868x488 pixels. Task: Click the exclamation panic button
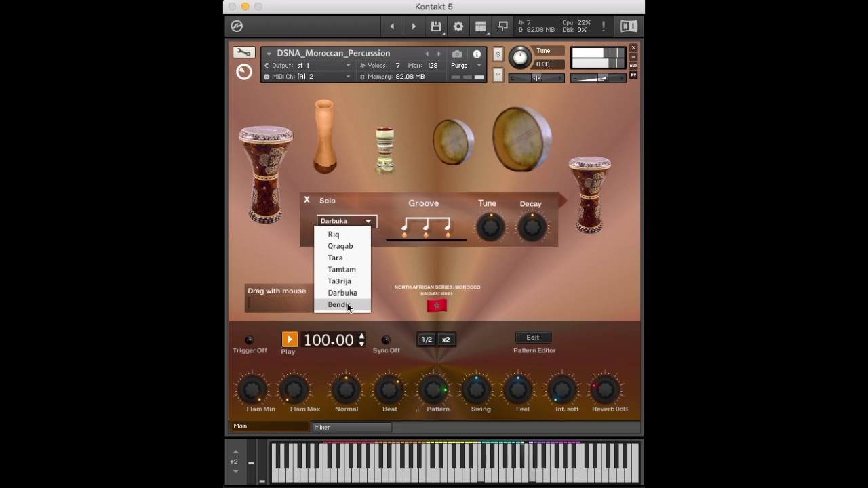(604, 26)
